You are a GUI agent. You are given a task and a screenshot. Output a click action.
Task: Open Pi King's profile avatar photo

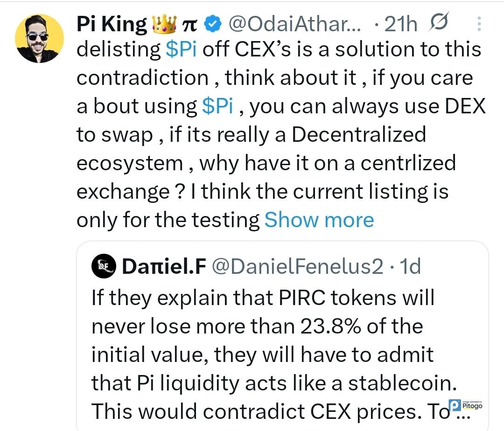[x=39, y=38]
